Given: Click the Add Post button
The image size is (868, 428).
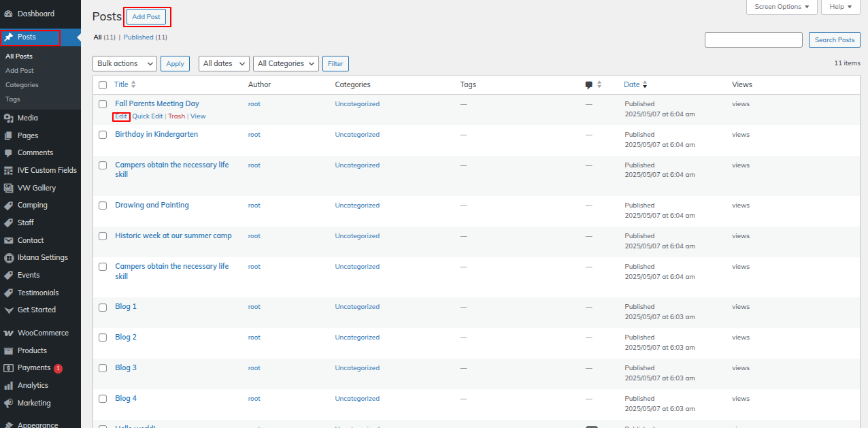Looking at the screenshot, I should coord(146,17).
